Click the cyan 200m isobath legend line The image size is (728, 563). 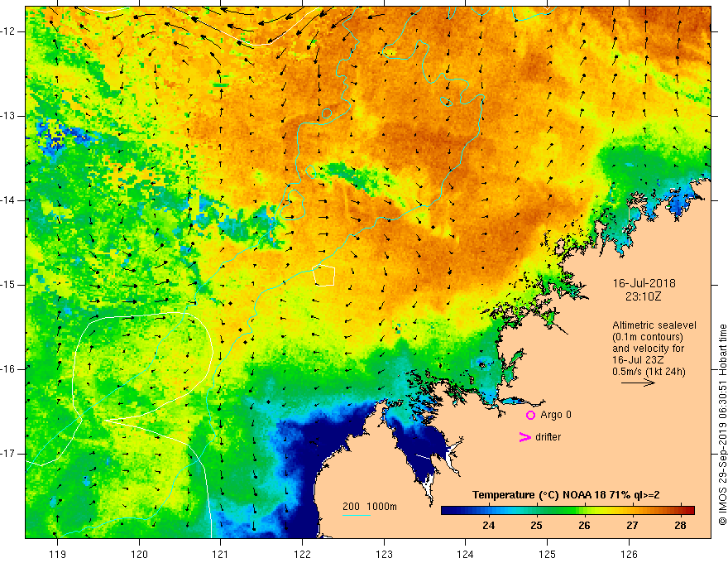[356, 515]
